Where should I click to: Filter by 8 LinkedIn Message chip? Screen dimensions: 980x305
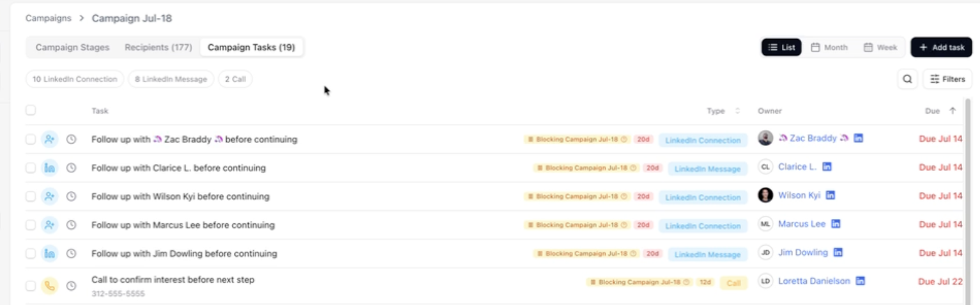pos(171,79)
